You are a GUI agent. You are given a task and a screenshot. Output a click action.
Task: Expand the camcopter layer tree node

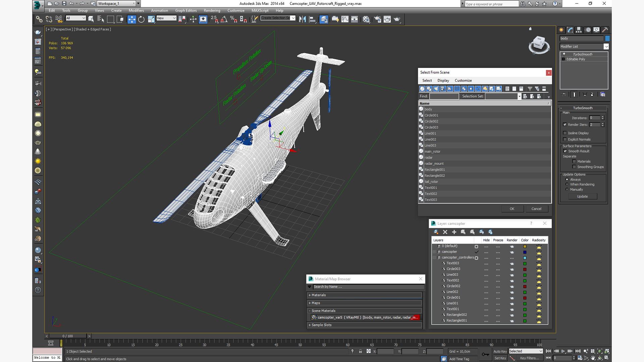coord(434,252)
